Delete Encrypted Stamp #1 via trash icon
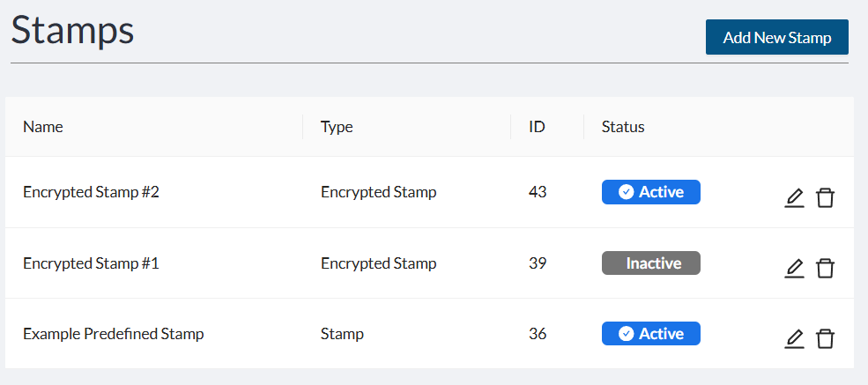 click(825, 269)
